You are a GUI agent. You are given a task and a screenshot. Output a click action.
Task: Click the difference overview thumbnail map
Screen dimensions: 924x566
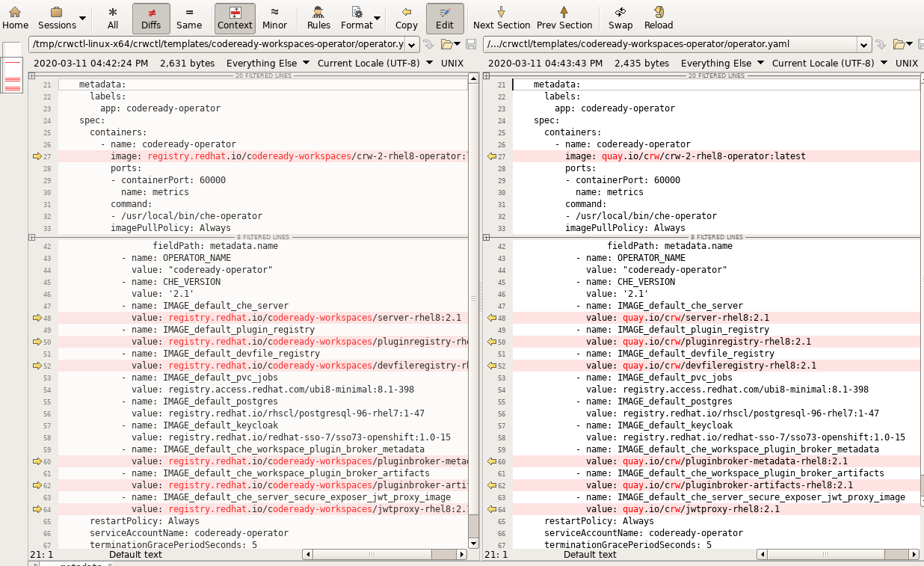tap(12, 67)
